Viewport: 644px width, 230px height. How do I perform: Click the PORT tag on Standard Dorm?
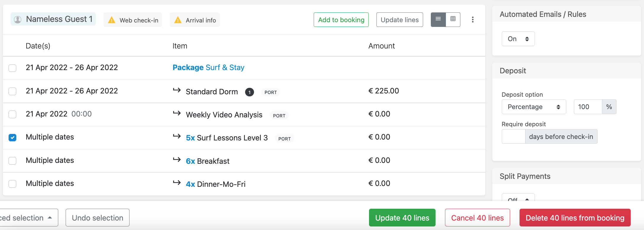click(271, 92)
